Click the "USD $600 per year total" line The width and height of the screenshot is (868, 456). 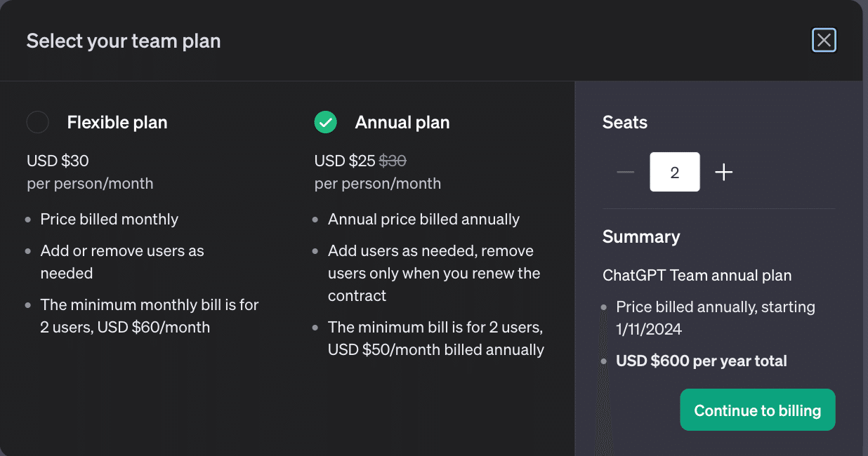click(702, 361)
